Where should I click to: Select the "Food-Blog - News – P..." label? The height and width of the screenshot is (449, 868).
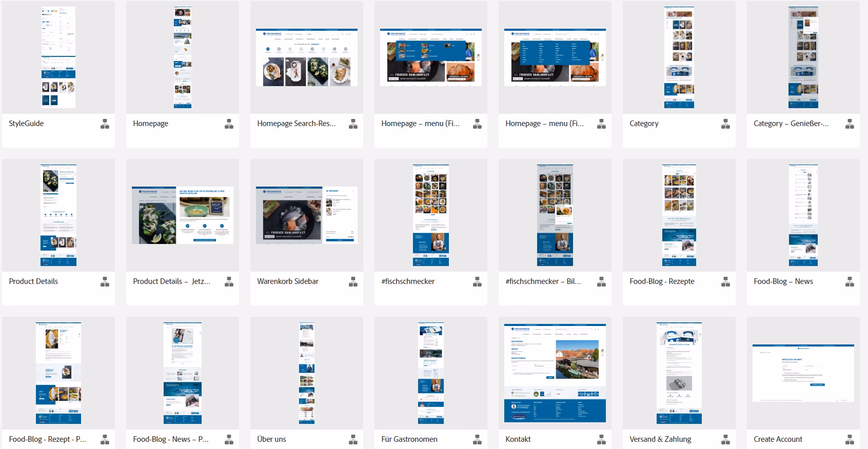[171, 439]
